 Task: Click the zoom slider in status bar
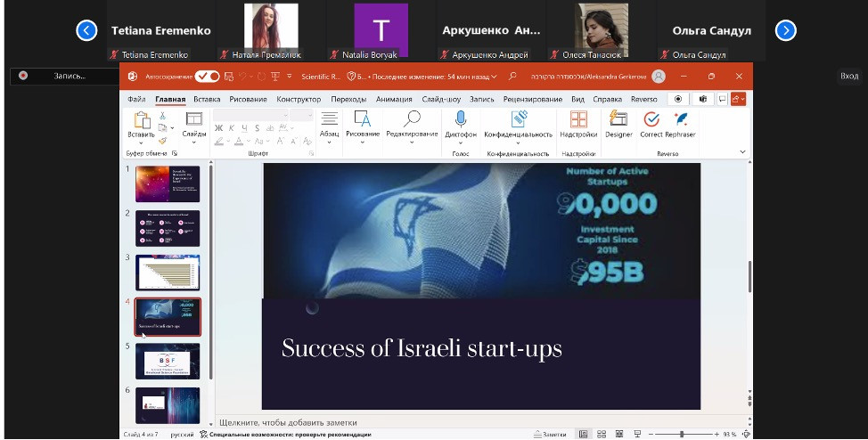point(681,434)
